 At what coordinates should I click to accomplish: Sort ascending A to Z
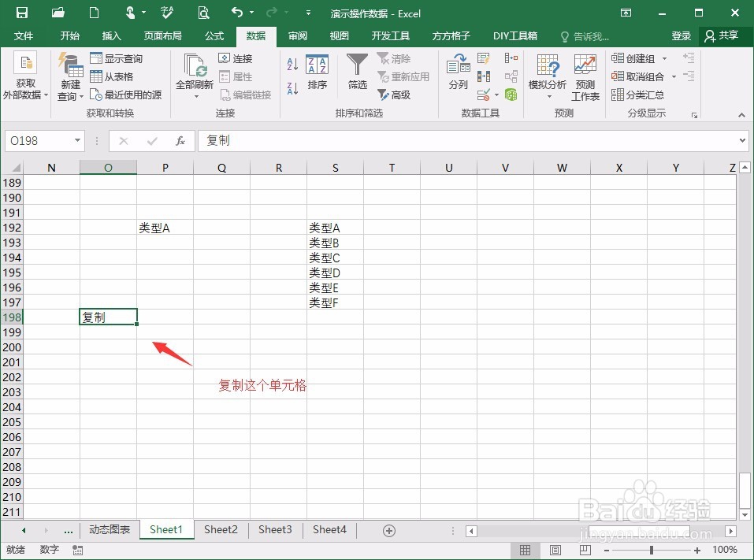pyautogui.click(x=292, y=64)
